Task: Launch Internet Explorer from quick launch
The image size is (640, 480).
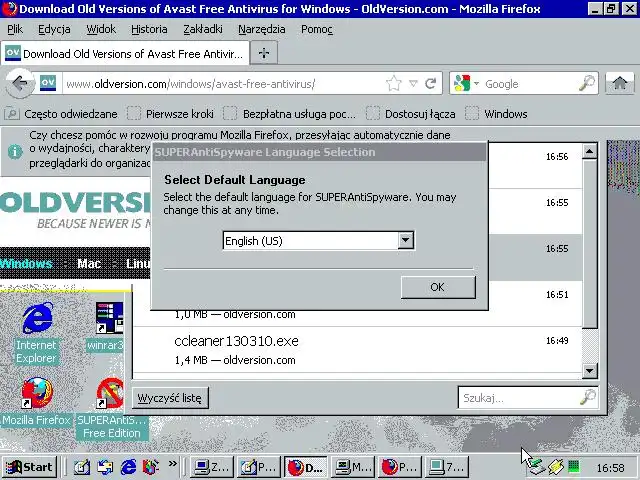Action: [x=128, y=467]
